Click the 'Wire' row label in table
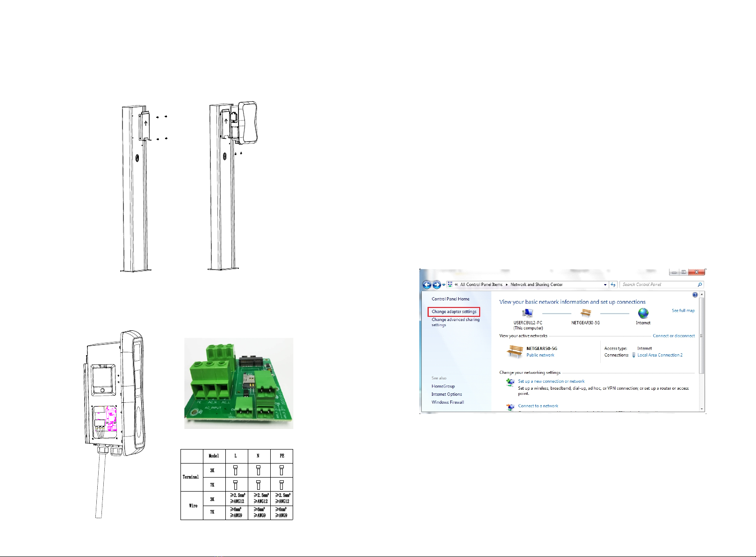Image resolution: width=756 pixels, height=557 pixels. tap(192, 506)
